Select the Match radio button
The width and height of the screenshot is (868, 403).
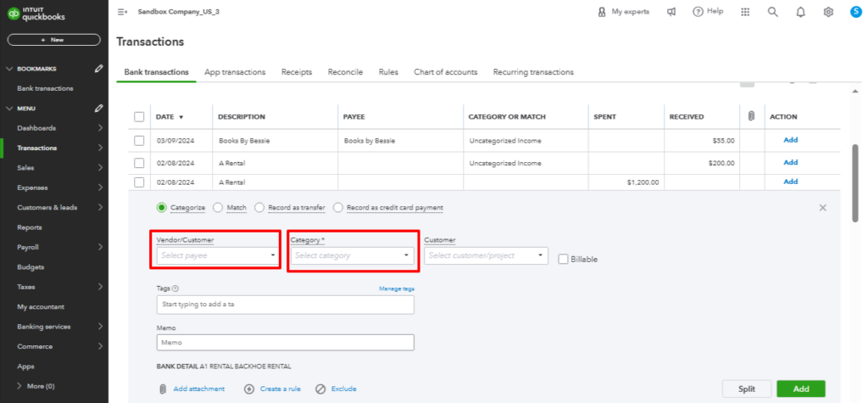click(218, 207)
